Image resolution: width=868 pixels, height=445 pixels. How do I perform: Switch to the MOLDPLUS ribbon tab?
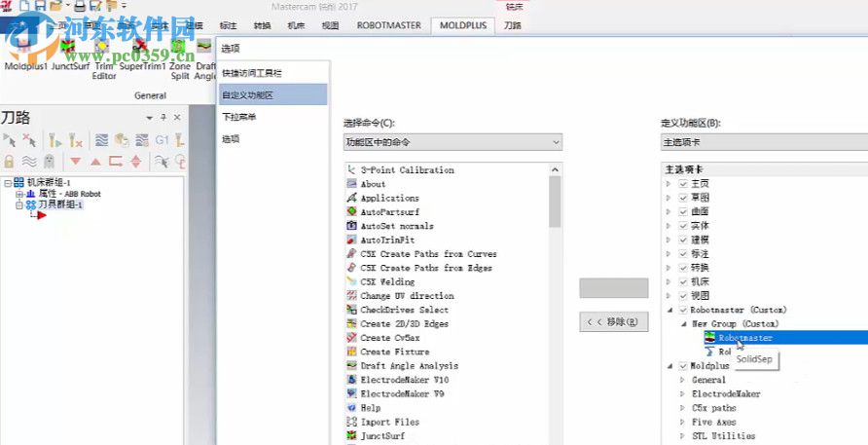[x=463, y=25]
